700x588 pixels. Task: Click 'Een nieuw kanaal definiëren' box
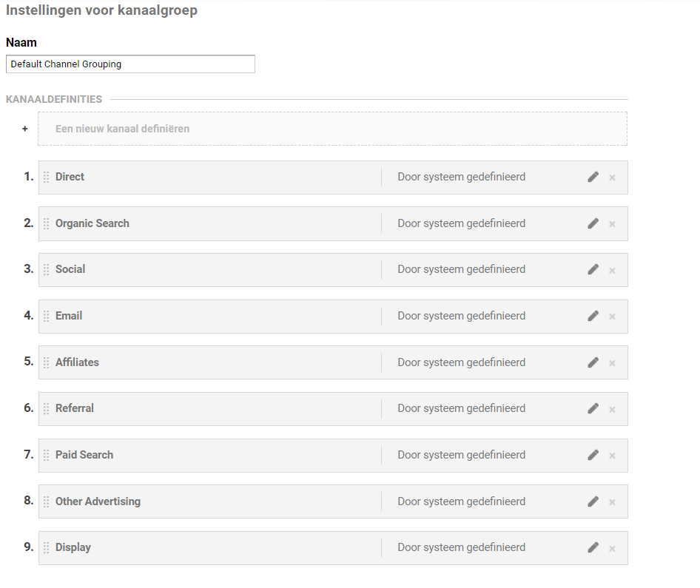[x=332, y=129]
